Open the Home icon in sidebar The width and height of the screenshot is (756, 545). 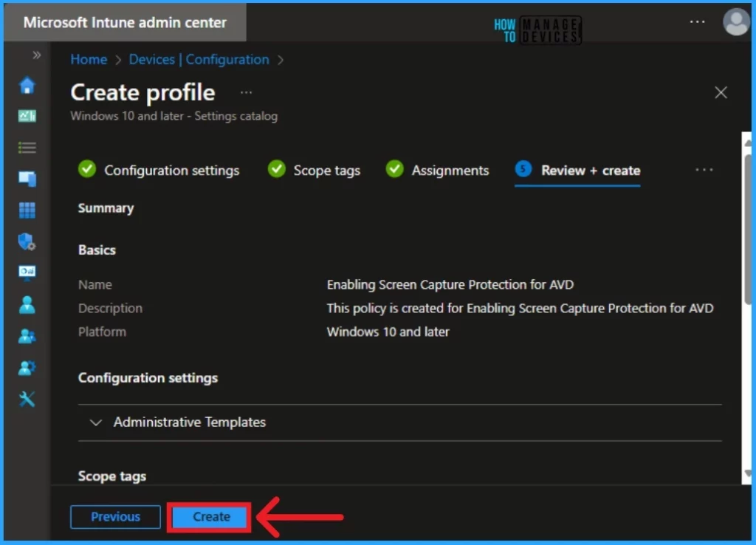click(x=27, y=86)
